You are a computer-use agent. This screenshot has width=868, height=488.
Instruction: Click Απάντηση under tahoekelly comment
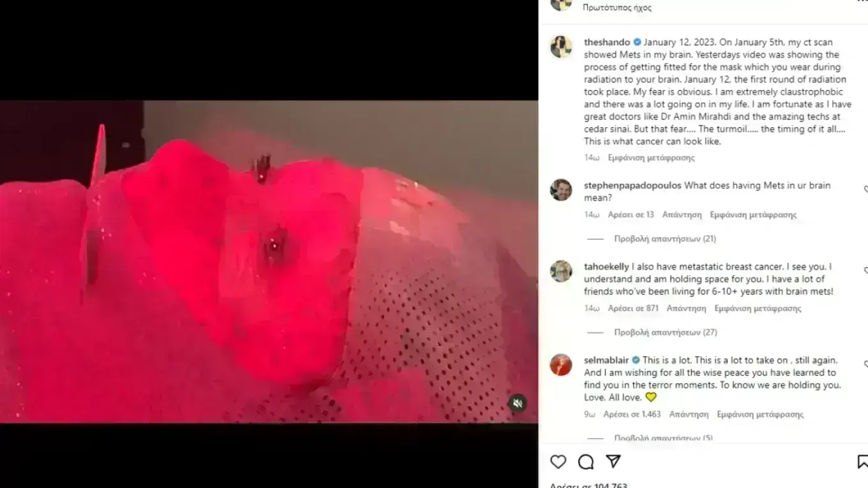tap(686, 309)
